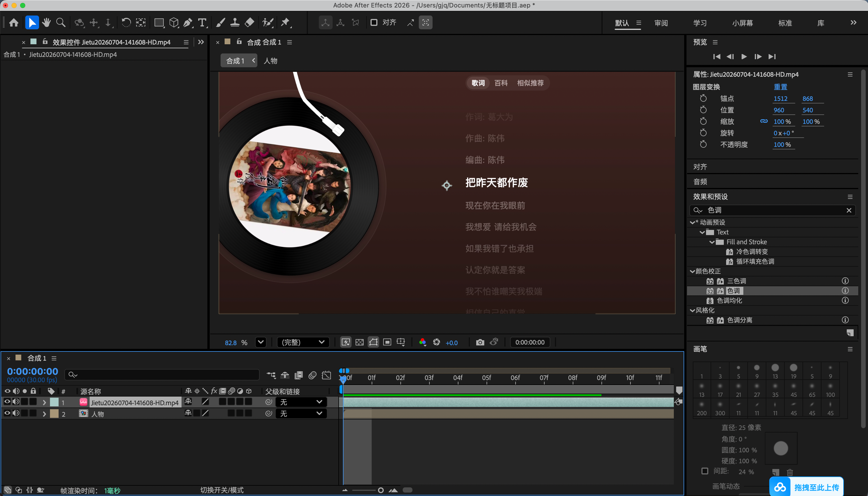Select the Type tool
Image resolution: width=868 pixels, height=496 pixels.
coord(202,23)
